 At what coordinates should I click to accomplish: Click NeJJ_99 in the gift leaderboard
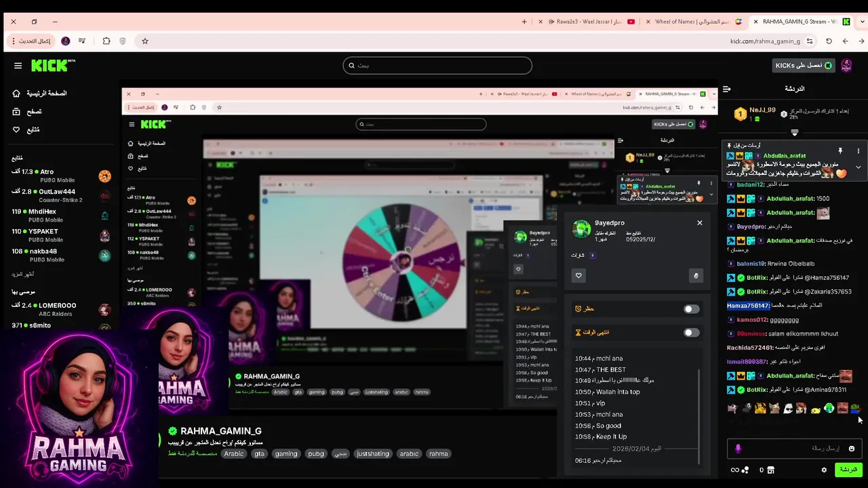coord(762,110)
